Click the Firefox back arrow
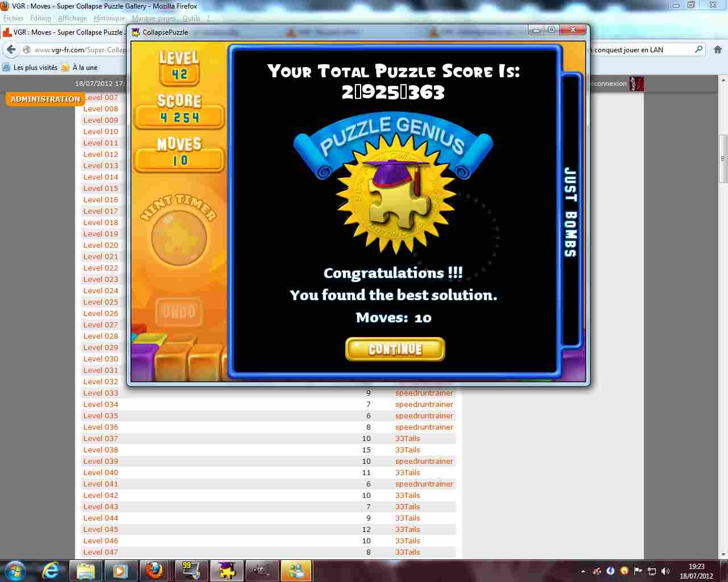728x582 pixels. click(11, 50)
